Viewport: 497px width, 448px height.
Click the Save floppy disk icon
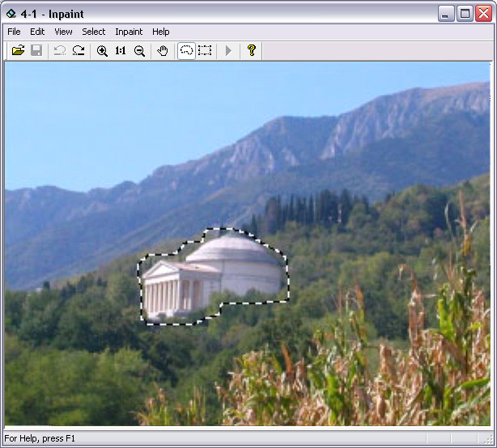36,50
